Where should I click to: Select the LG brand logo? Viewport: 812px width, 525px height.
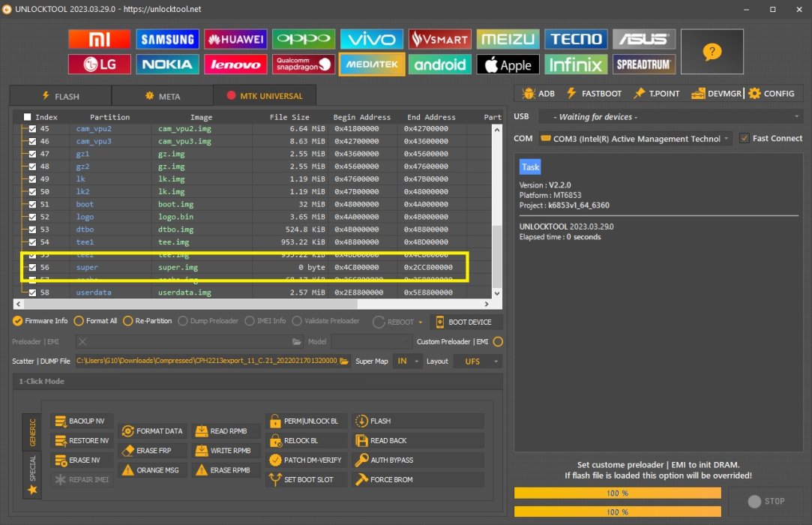[99, 64]
